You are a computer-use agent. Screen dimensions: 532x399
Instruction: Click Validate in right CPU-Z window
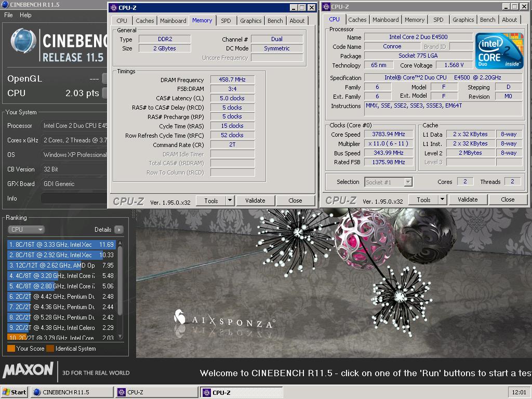tap(468, 199)
